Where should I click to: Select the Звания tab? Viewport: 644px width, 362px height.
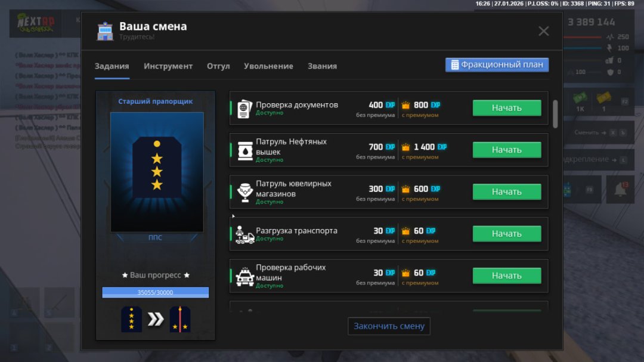click(322, 66)
